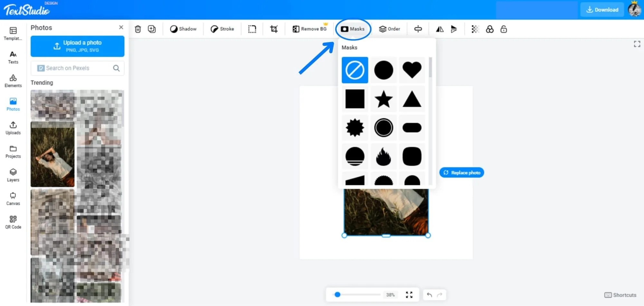The width and height of the screenshot is (644, 306).
Task: Expand the Order dropdown
Action: pos(390,29)
